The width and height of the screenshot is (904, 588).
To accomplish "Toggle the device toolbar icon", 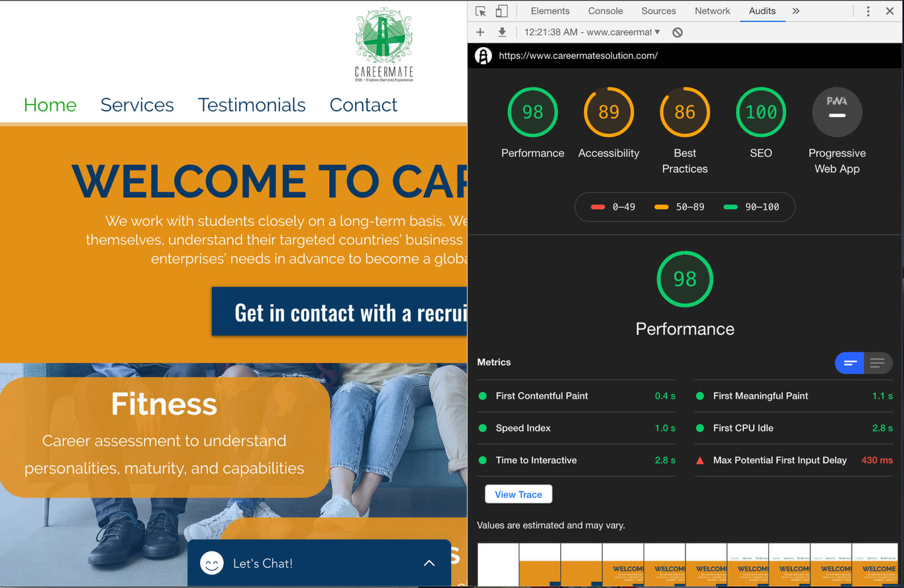I will point(500,11).
